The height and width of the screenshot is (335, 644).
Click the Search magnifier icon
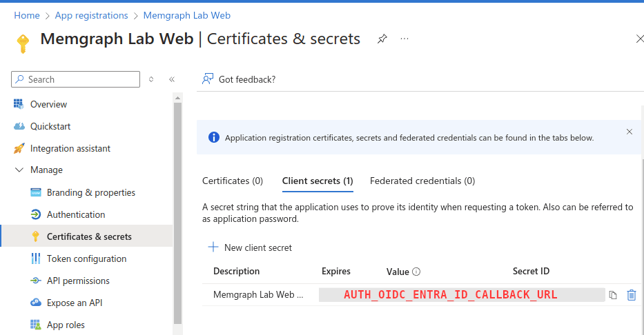pyautogui.click(x=19, y=79)
